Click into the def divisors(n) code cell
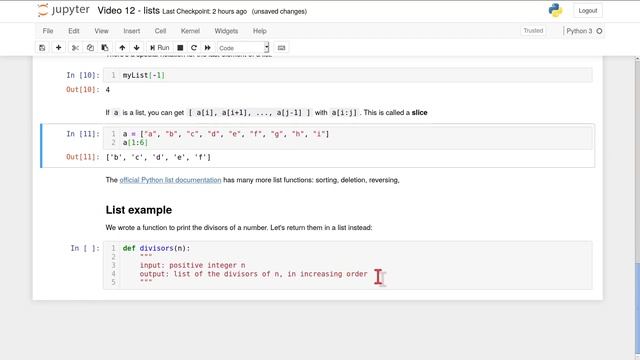 click(x=348, y=265)
